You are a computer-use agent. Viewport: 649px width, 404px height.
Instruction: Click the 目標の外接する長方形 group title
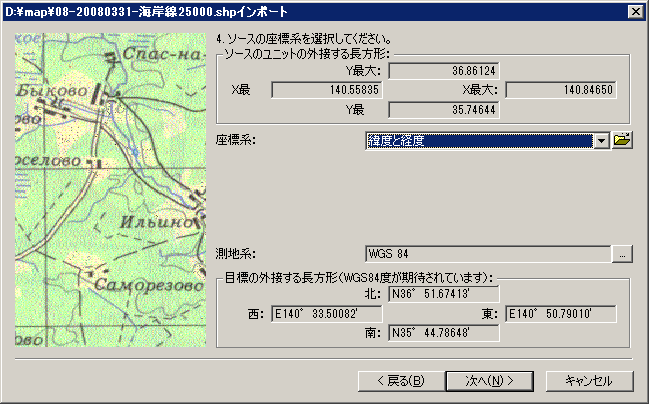pyautogui.click(x=358, y=278)
